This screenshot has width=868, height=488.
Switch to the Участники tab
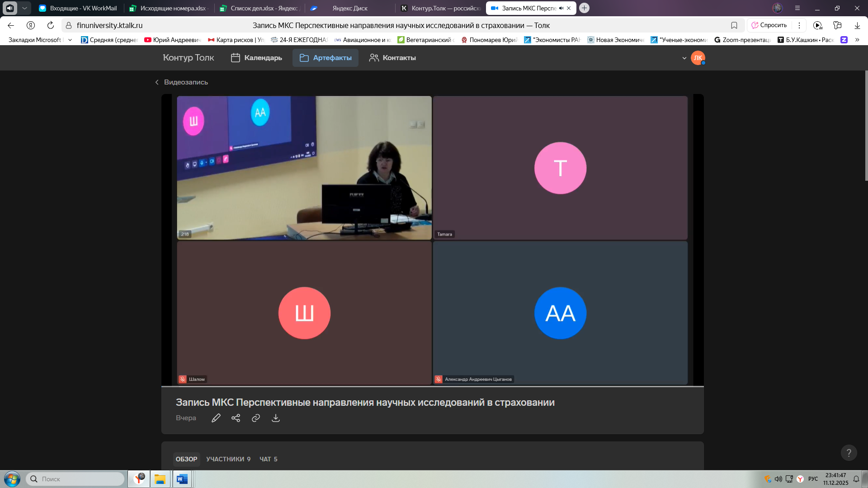pyautogui.click(x=228, y=459)
